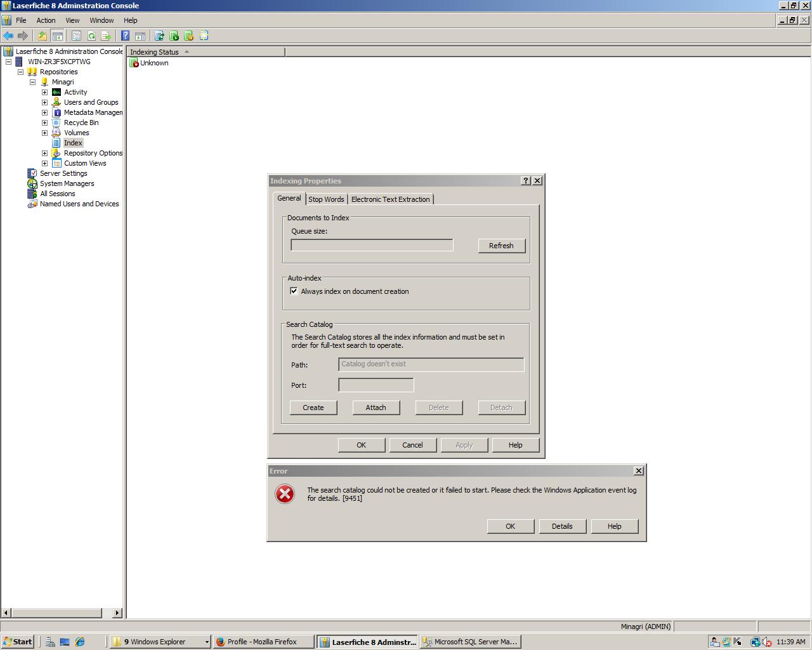Viewport: 812px width, 650px height.
Task: Collapse the Repositories node
Action: pyautogui.click(x=20, y=72)
